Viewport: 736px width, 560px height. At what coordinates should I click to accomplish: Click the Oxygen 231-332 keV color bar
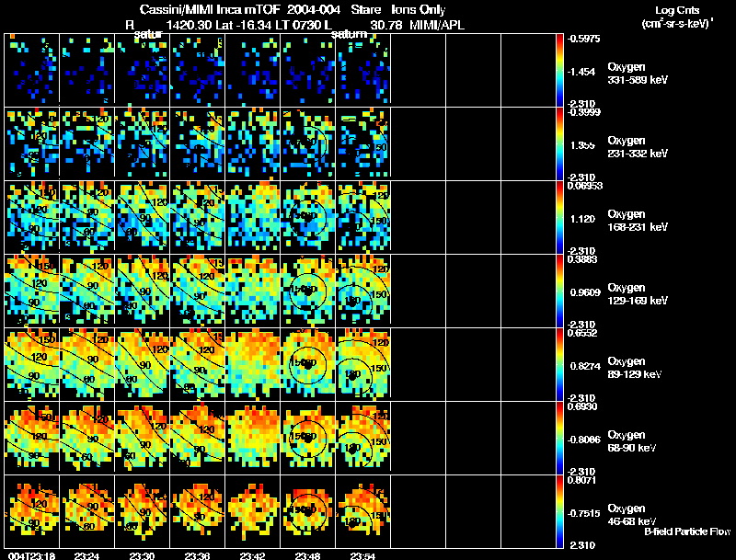[559, 144]
